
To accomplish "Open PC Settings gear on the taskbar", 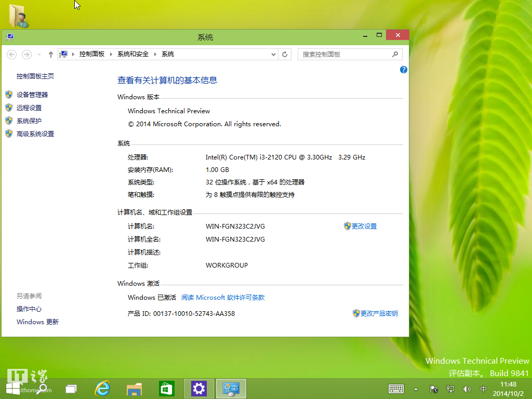I will pyautogui.click(x=198, y=388).
